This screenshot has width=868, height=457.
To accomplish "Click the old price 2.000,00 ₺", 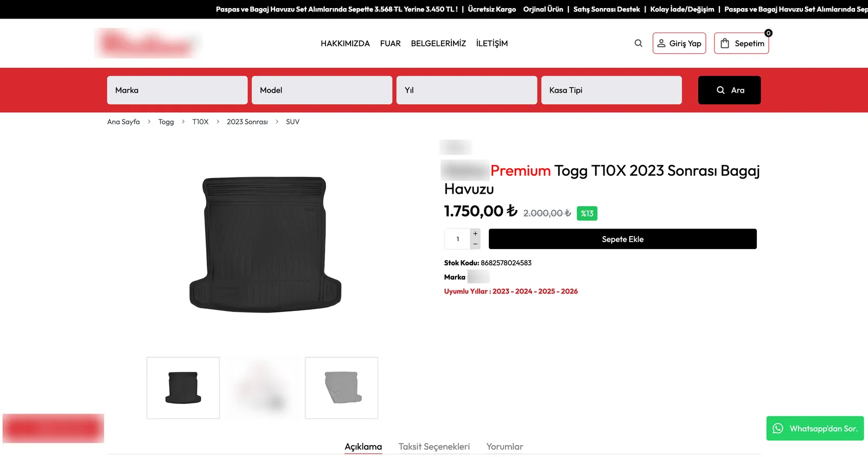I will click(547, 213).
